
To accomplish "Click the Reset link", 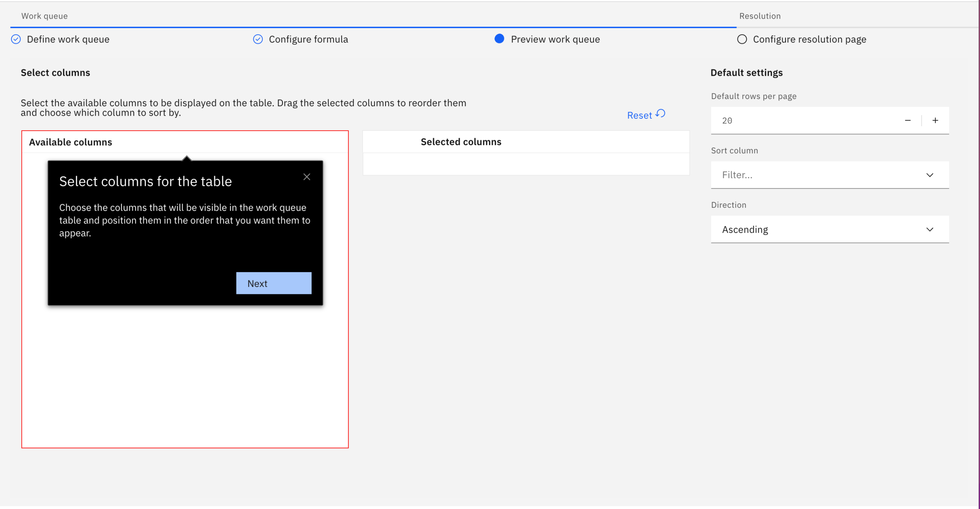I will (x=640, y=115).
